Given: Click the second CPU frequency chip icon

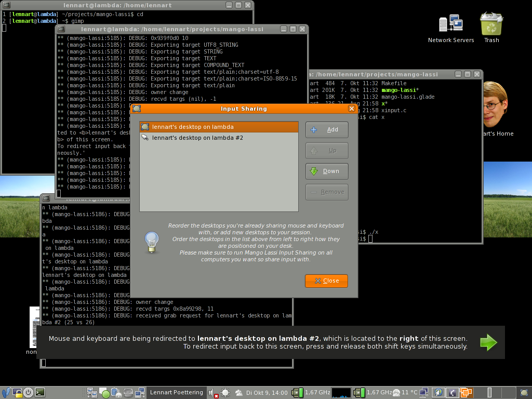Looking at the screenshot, I should point(359,393).
